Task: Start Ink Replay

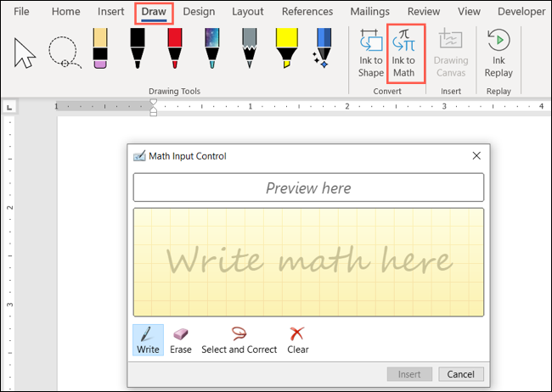Action: [x=498, y=53]
